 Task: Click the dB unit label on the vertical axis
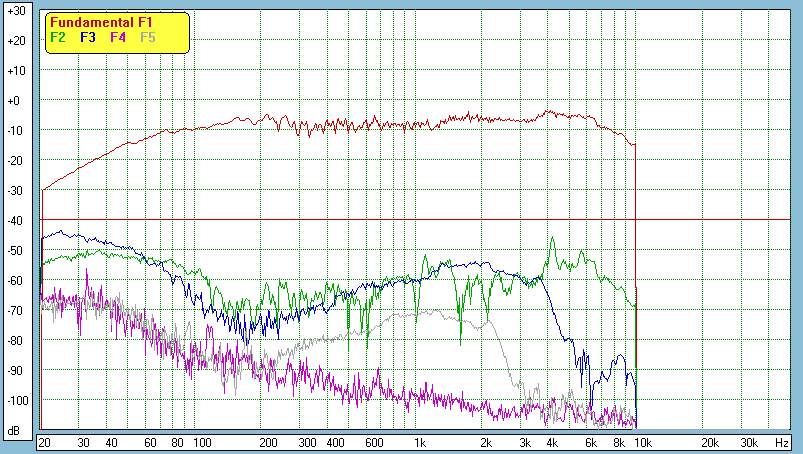click(14, 431)
